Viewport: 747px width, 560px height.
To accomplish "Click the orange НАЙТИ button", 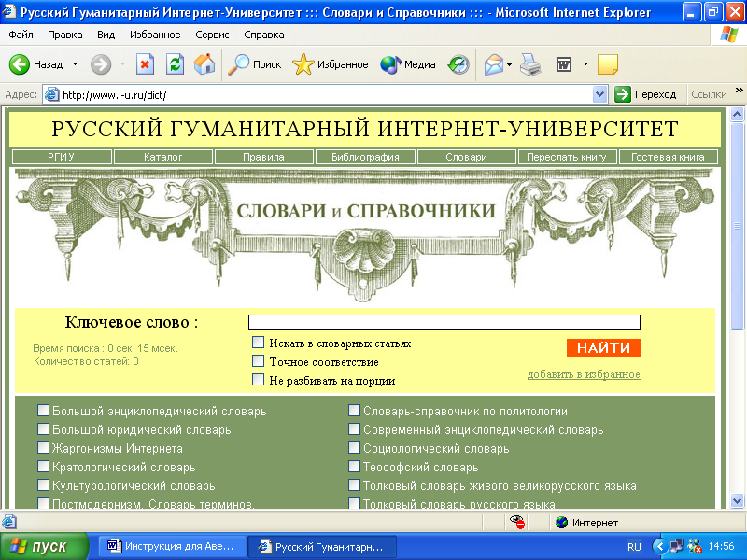I will tap(603, 348).
